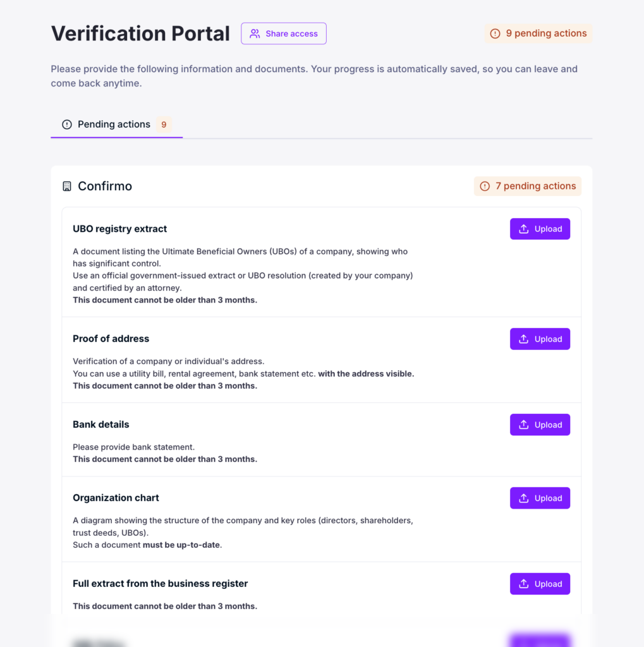
Task: Upload the UBO registry extract
Action: click(540, 229)
